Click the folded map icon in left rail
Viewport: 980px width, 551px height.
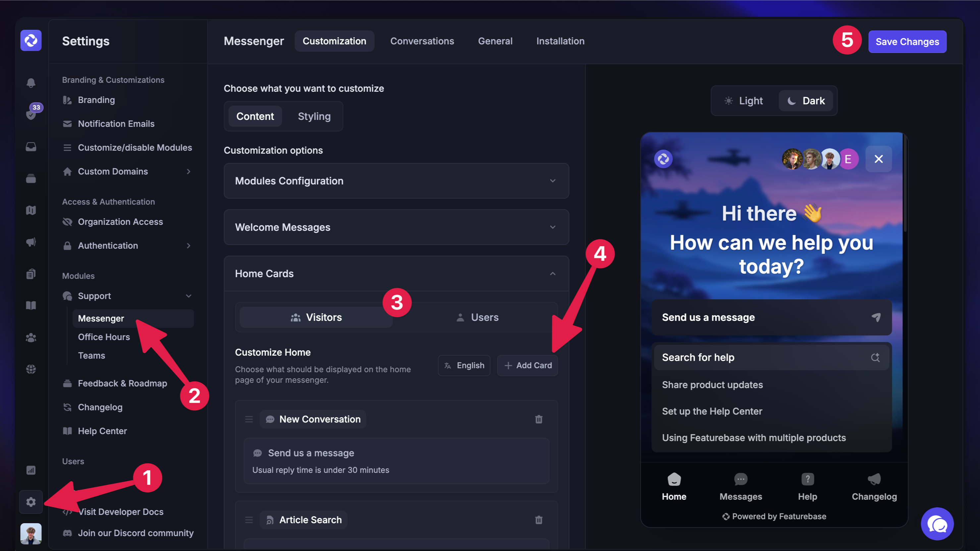(x=31, y=210)
